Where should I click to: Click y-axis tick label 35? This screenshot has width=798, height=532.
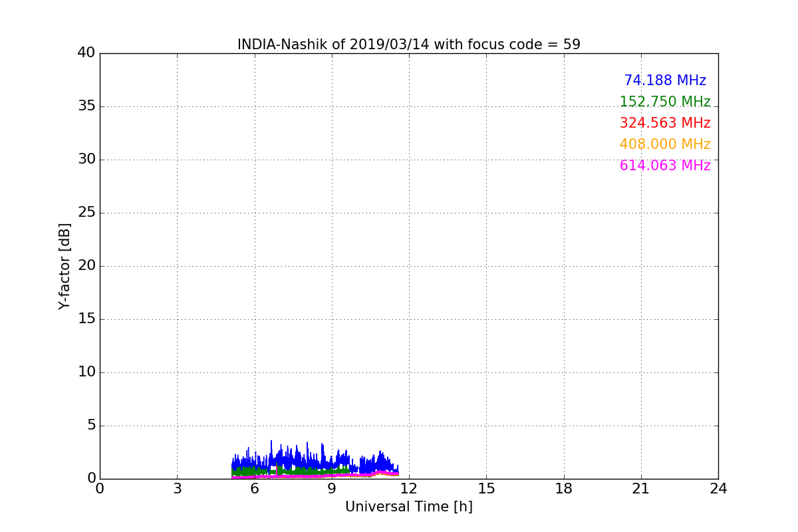tap(86, 106)
